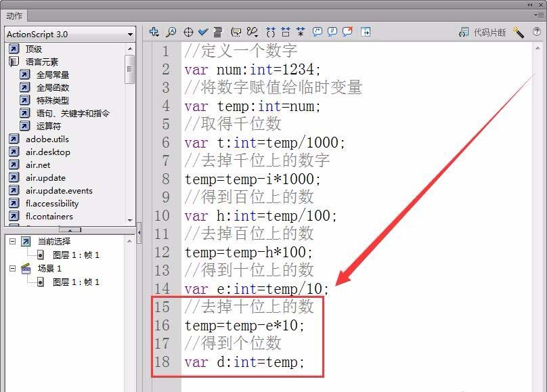Select 当前选择 in the script navigator

54,241
